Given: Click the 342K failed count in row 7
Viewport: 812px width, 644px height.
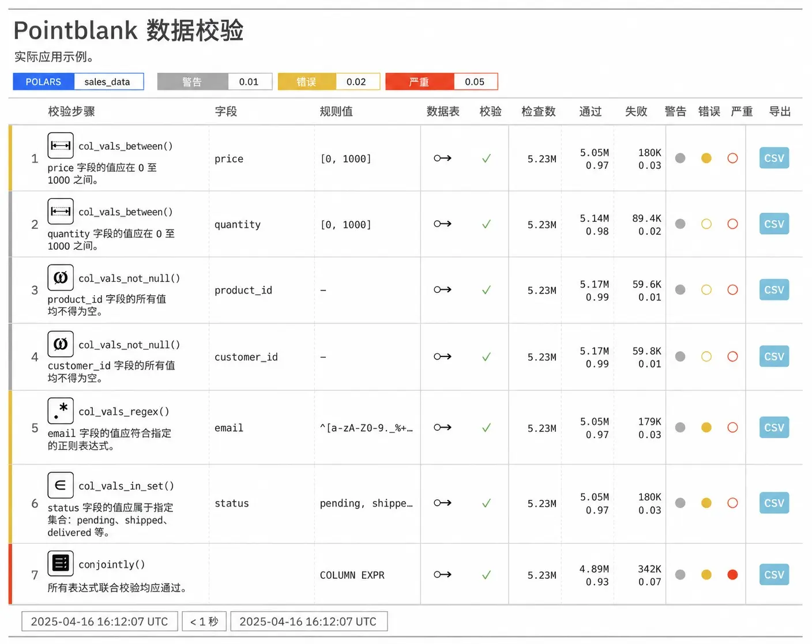Looking at the screenshot, I should coord(649,568).
